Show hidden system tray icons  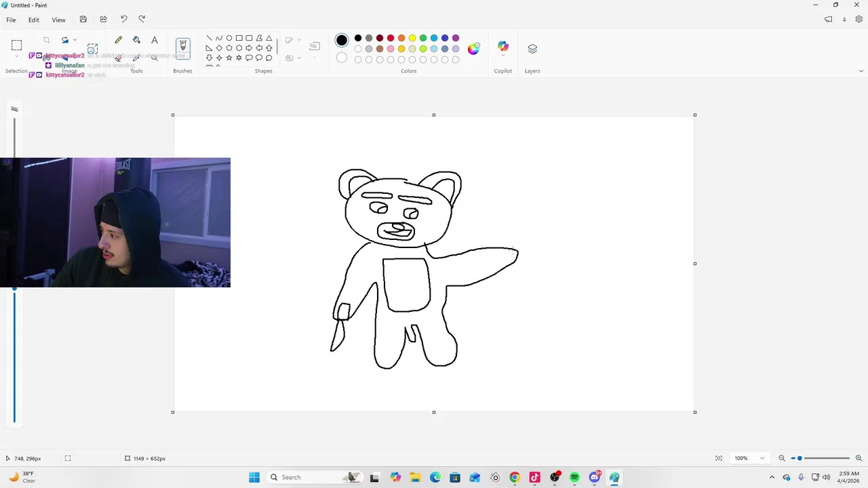(x=772, y=477)
